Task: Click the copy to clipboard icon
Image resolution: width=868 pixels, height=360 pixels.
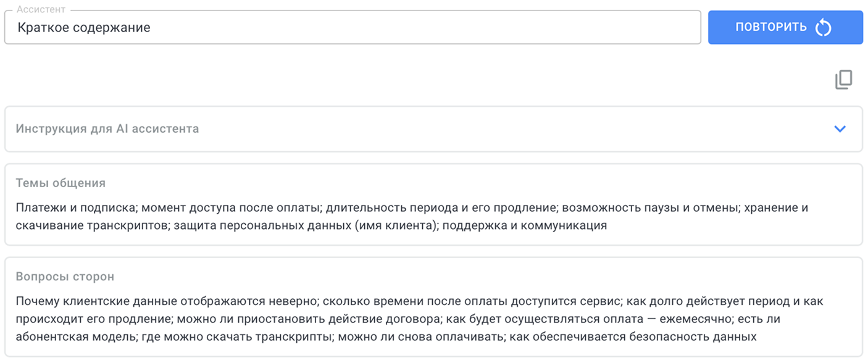Action: pyautogui.click(x=843, y=80)
